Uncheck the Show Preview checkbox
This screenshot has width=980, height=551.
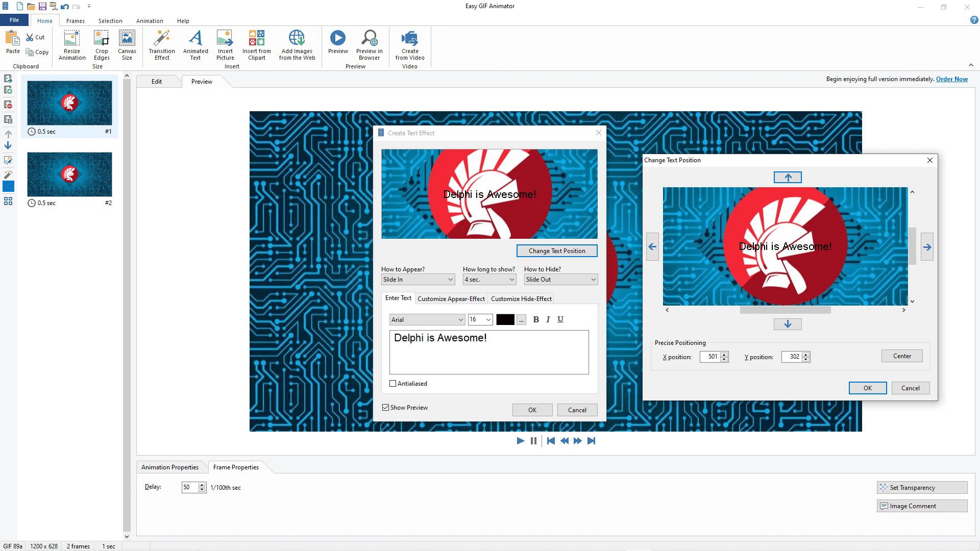(386, 408)
